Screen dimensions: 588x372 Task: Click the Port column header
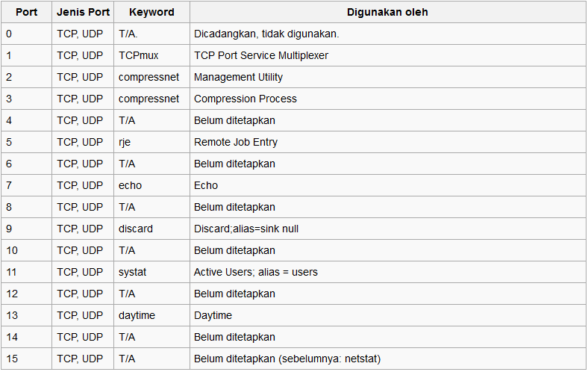pos(26,12)
